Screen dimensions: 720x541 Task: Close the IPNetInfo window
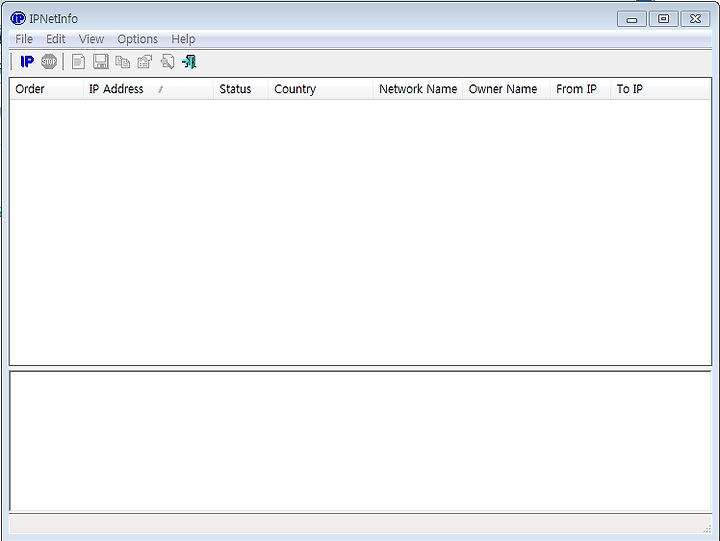[x=695, y=19]
